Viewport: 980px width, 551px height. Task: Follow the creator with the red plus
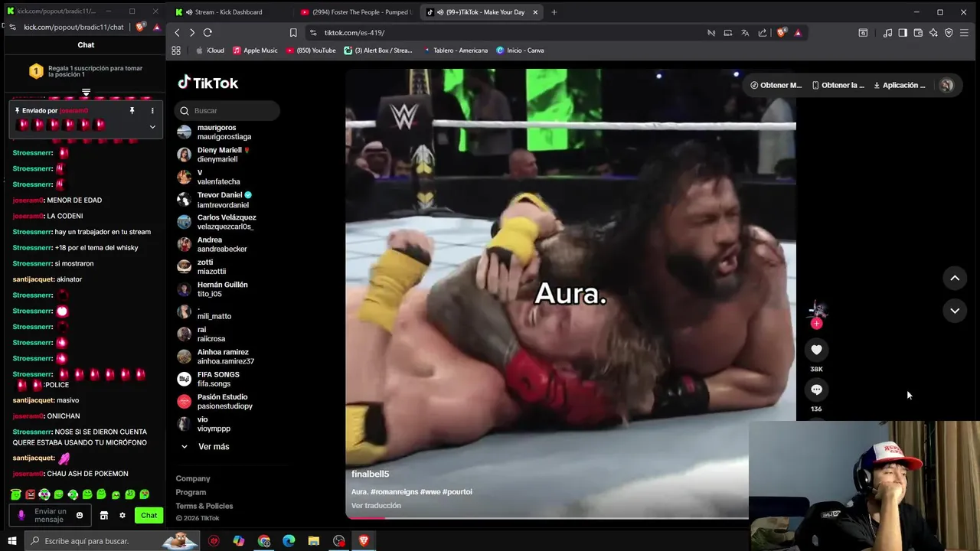(816, 324)
